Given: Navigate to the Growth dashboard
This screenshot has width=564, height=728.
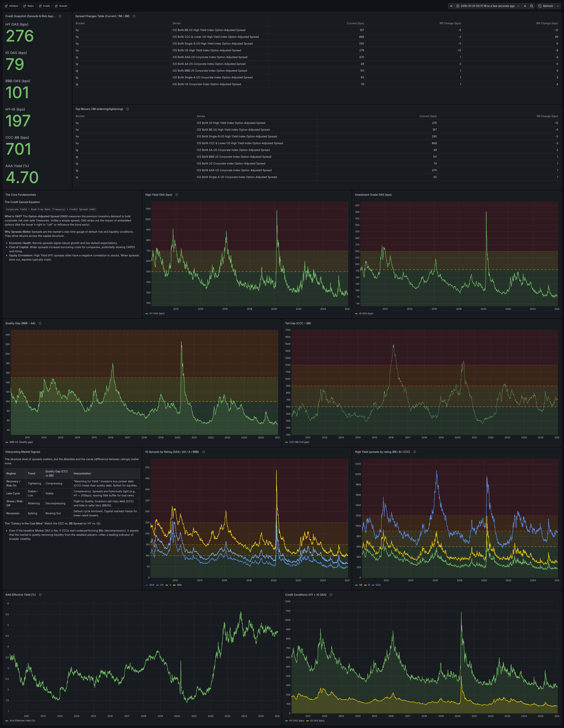Looking at the screenshot, I should pyautogui.click(x=61, y=6).
